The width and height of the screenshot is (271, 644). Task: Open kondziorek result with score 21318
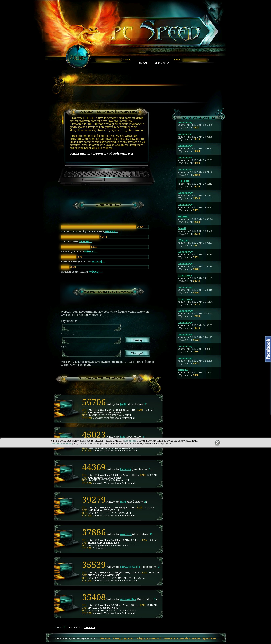coord(185,276)
